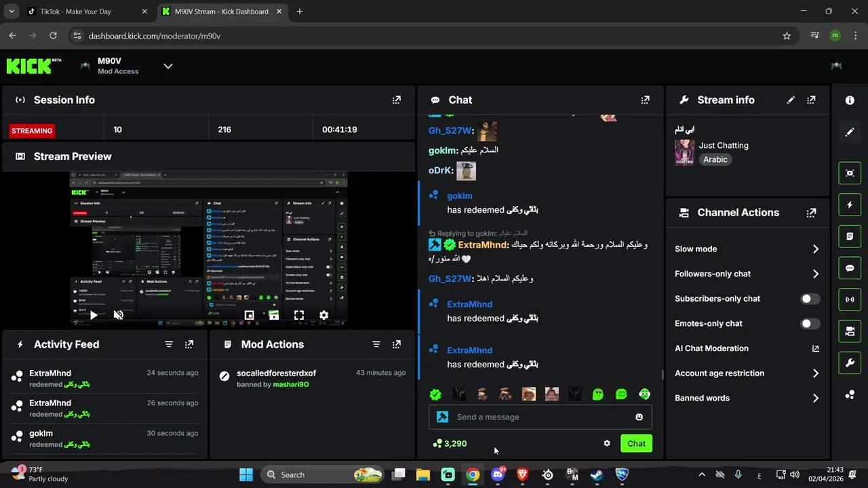Open emoji picker in message box

(x=639, y=417)
